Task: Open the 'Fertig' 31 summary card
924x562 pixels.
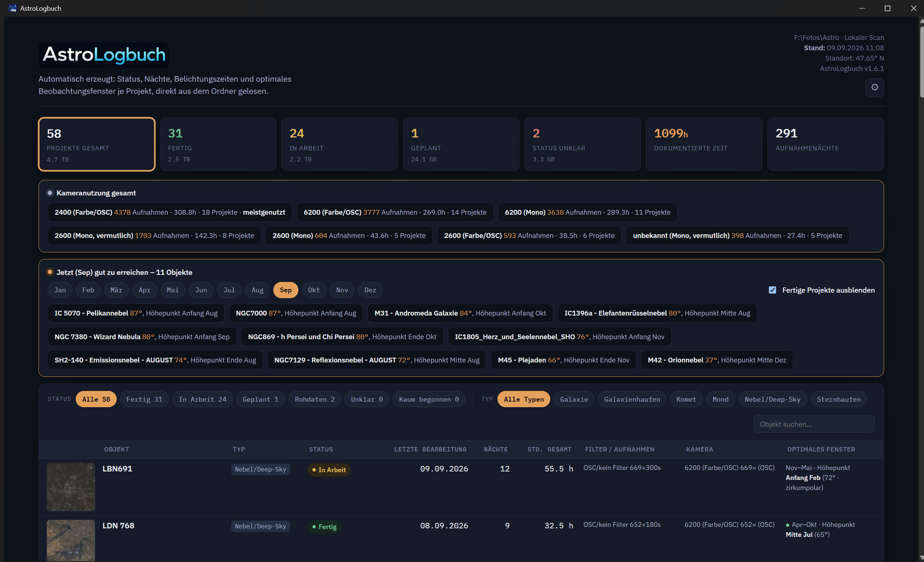Action: [218, 144]
